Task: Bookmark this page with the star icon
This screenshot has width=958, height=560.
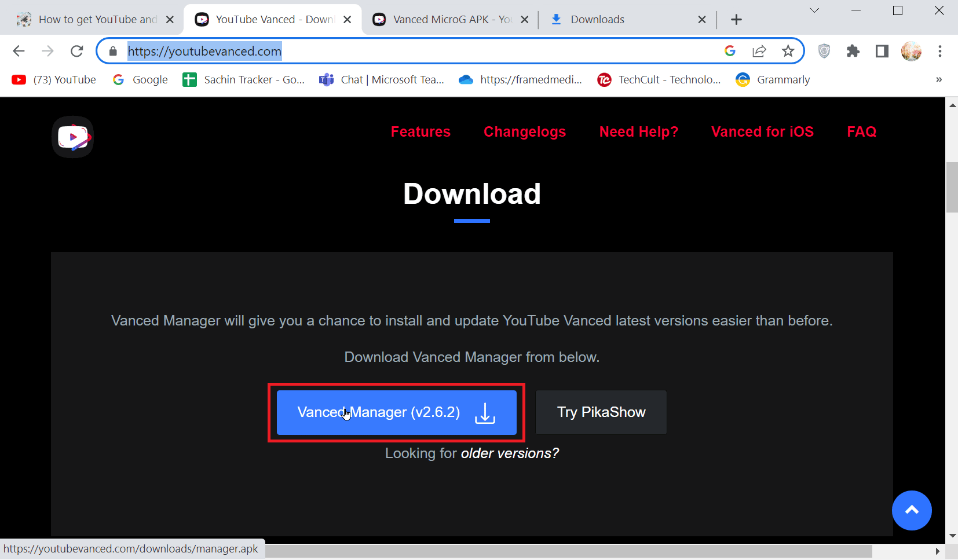Action: coord(788,51)
